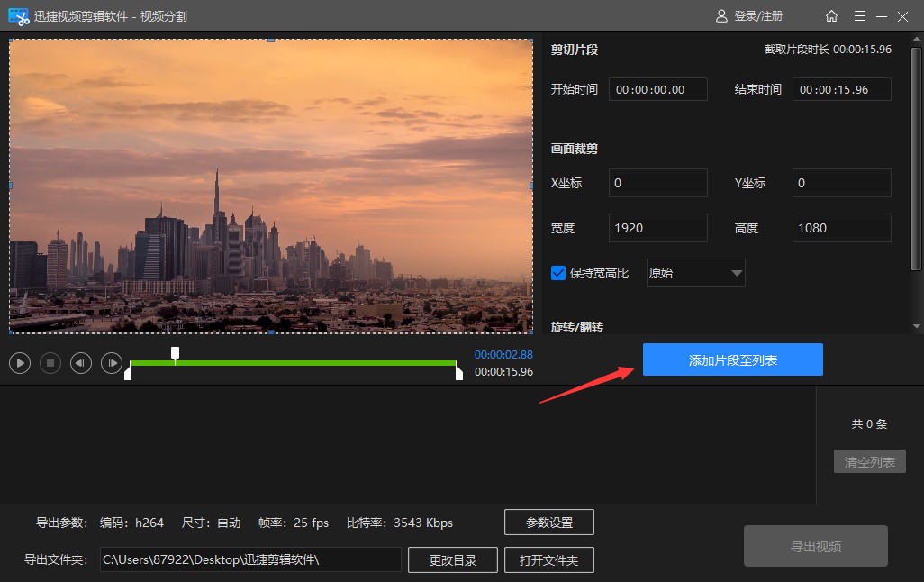This screenshot has width=924, height=582.
Task: Open 参数设置 export settings
Action: click(548, 523)
